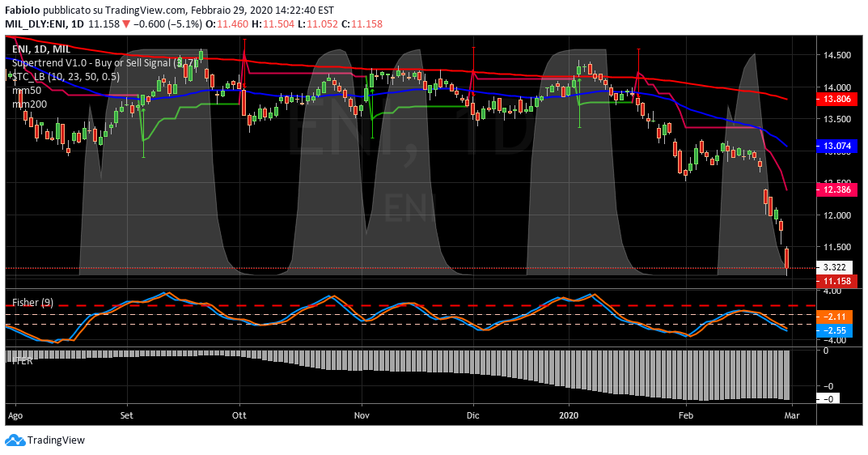Click the -0.600 (-5.1%) change text
The height and width of the screenshot is (455, 868).
[167, 23]
